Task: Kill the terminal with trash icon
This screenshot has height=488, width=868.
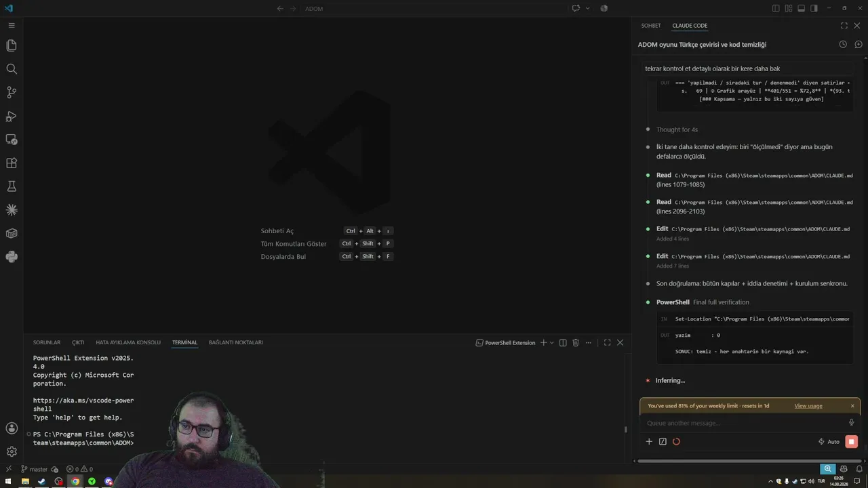Action: click(x=576, y=342)
